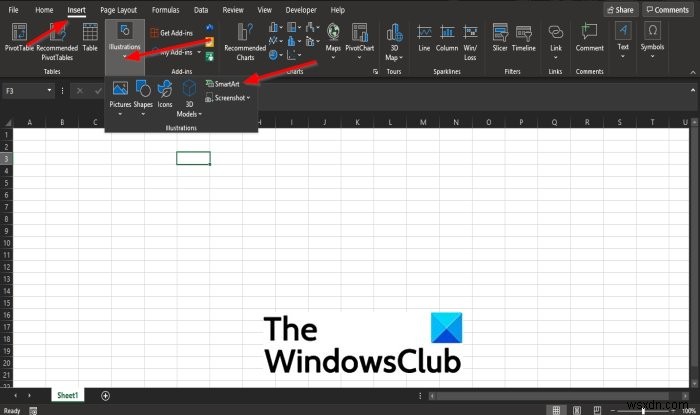Open 3D Map tours
This screenshot has height=415, width=700.
[x=394, y=42]
